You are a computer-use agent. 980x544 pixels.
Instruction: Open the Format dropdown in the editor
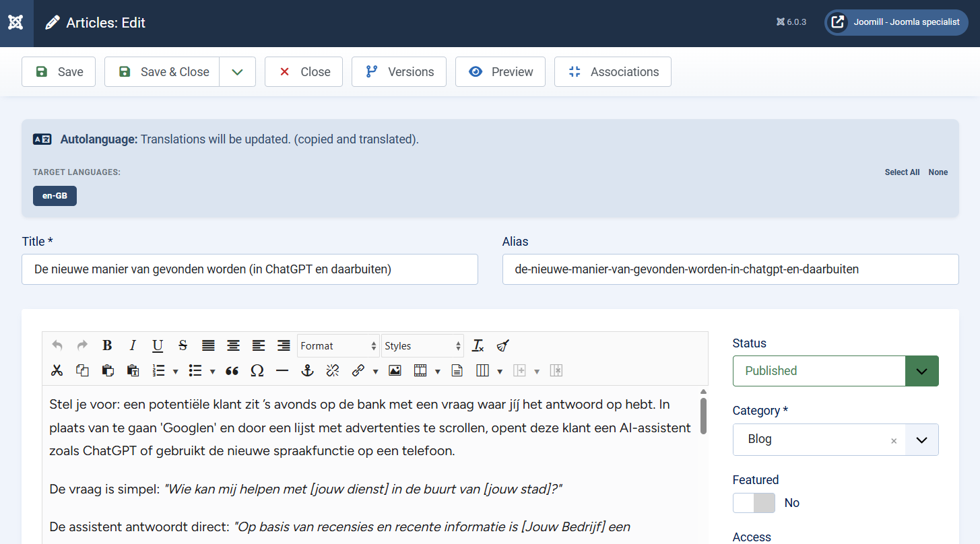click(338, 346)
